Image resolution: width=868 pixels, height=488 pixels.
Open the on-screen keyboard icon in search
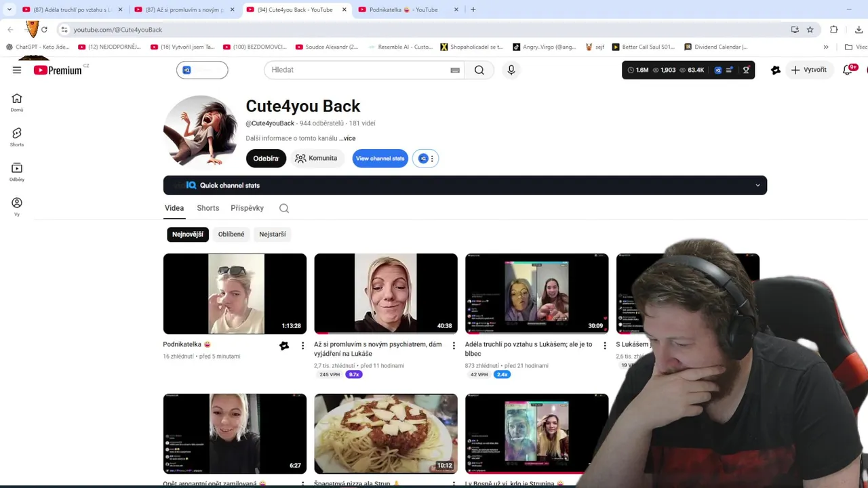coord(455,70)
